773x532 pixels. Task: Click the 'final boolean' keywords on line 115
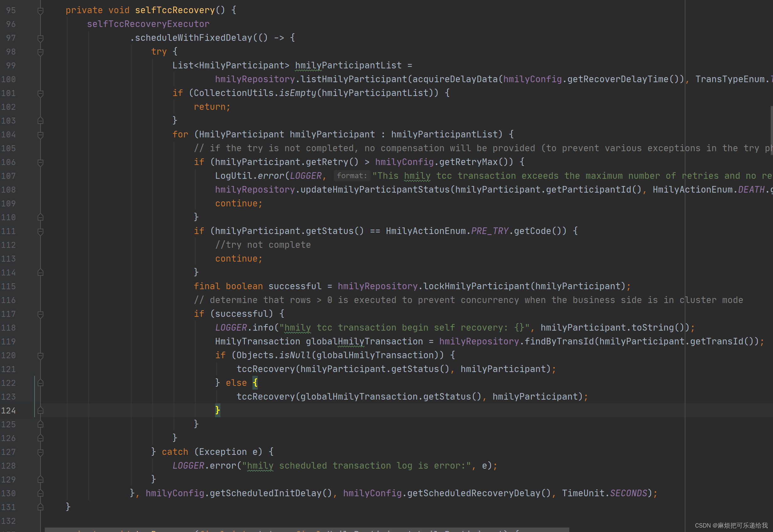pos(228,286)
